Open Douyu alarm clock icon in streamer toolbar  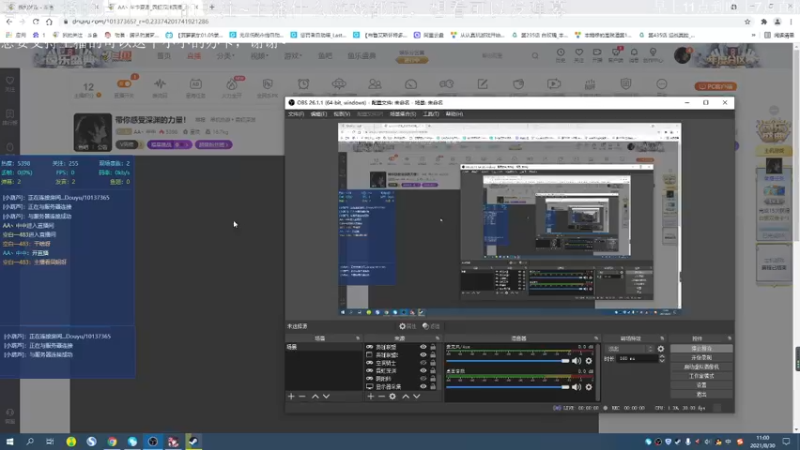303,84
